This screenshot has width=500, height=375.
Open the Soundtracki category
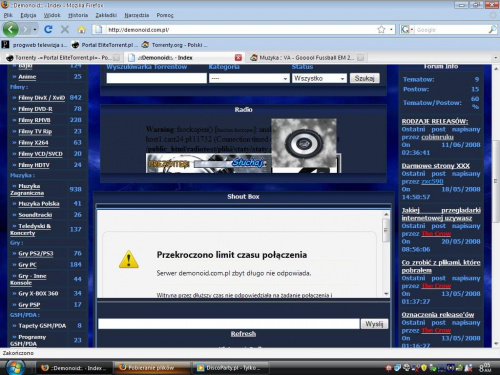coord(35,215)
